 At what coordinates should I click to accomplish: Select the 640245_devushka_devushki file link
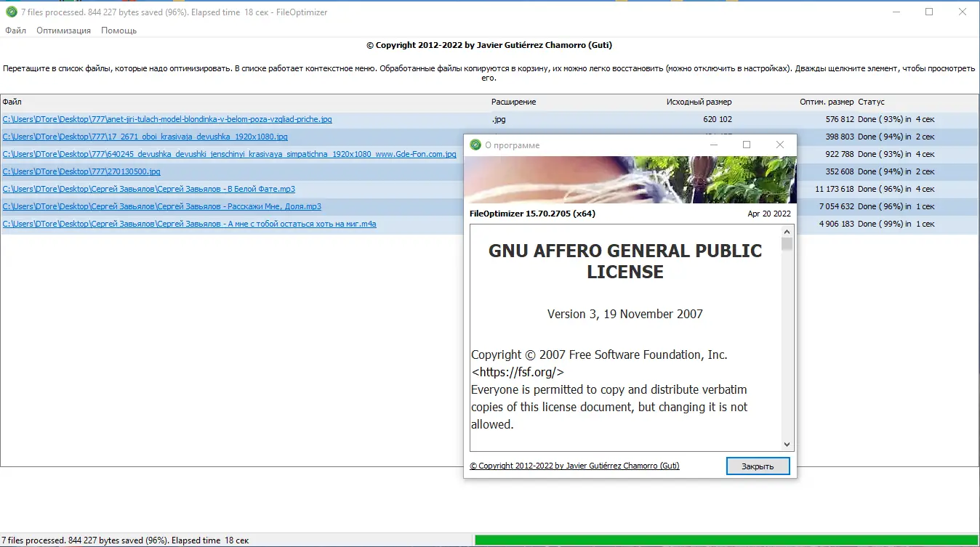(229, 154)
